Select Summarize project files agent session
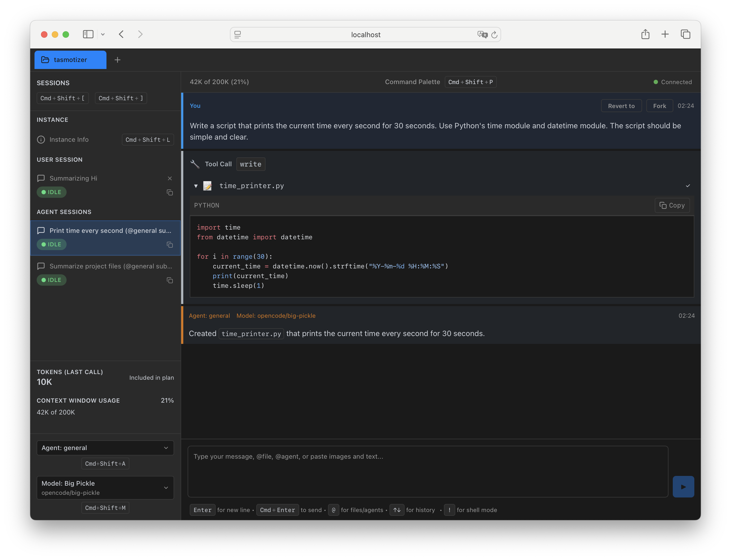The height and width of the screenshot is (560, 731). [x=110, y=266]
